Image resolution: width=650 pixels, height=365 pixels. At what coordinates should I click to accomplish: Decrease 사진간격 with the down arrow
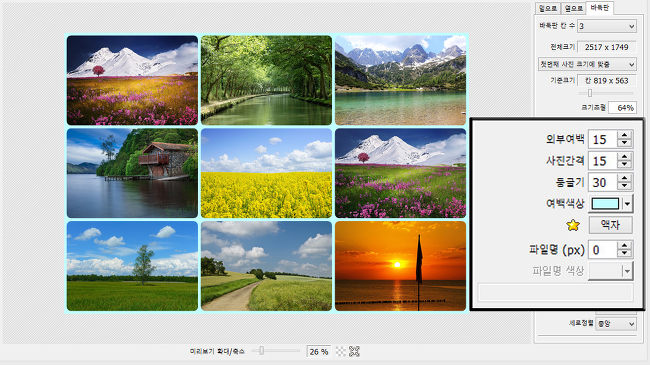pyautogui.click(x=624, y=165)
